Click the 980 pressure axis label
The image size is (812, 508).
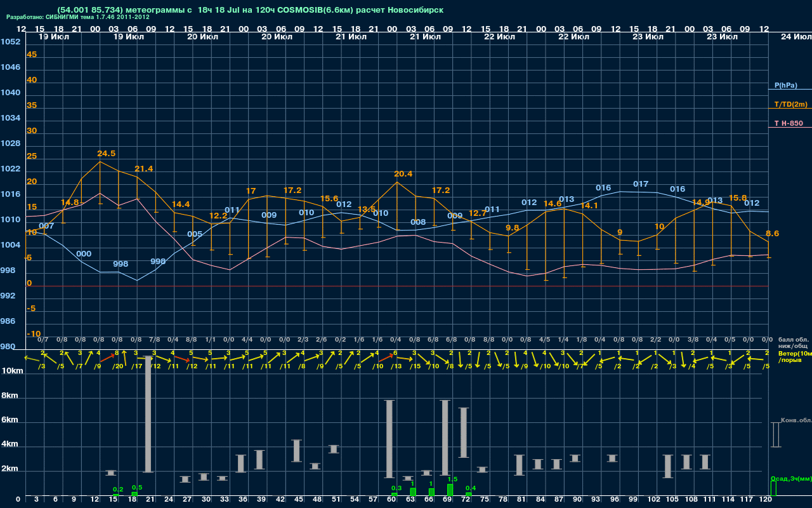[8, 347]
